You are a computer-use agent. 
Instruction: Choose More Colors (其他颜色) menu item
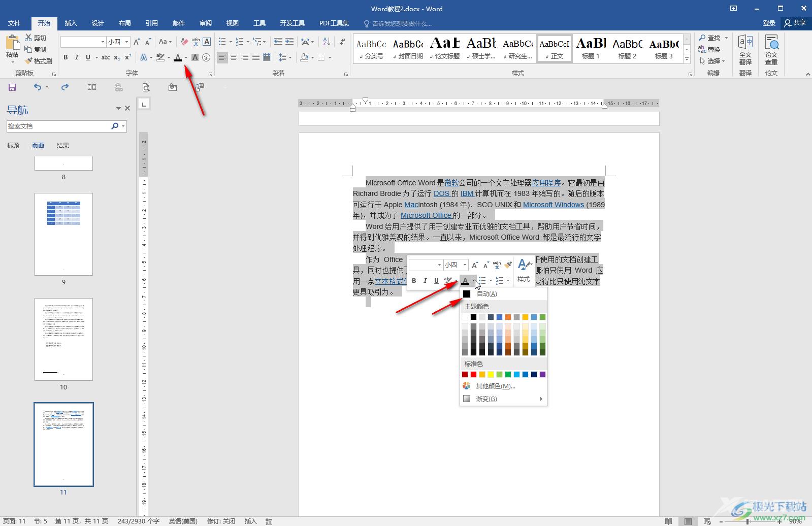(503, 386)
